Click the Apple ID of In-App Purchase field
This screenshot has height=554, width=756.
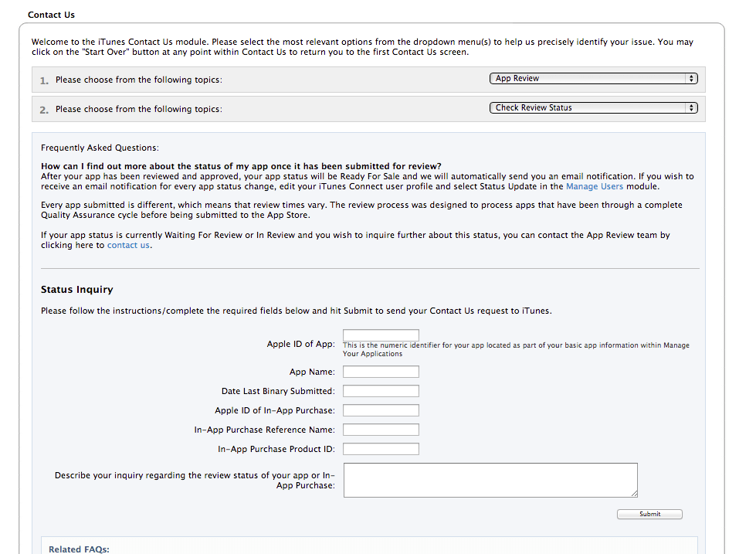[x=381, y=410]
